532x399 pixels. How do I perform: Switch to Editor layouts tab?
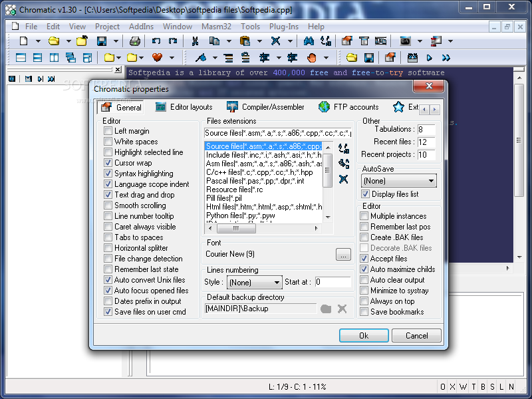coord(184,107)
